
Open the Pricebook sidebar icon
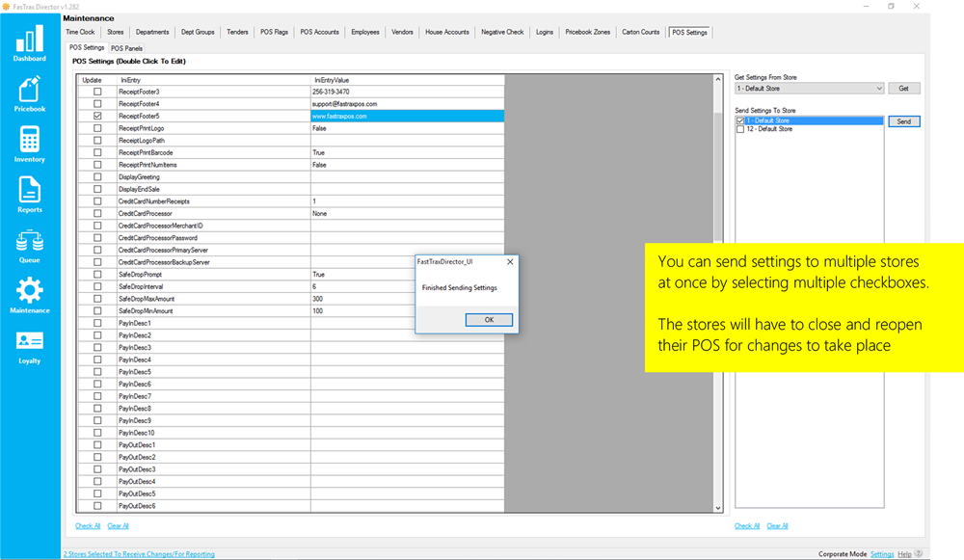[x=30, y=93]
